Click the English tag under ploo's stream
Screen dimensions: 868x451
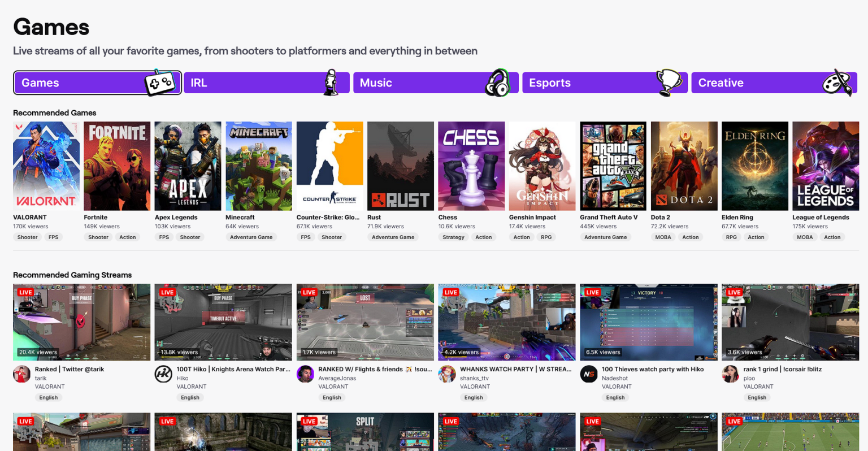757,397
